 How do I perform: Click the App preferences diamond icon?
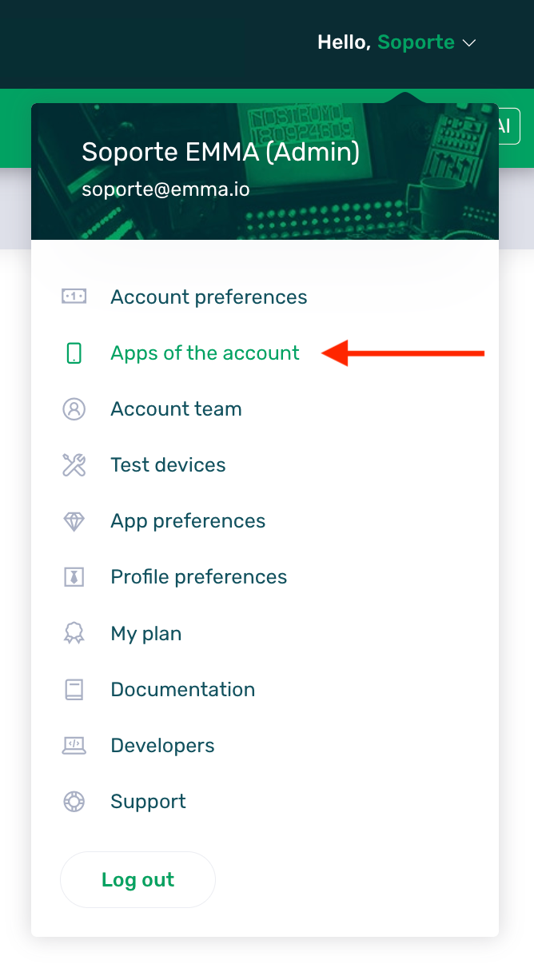74,521
